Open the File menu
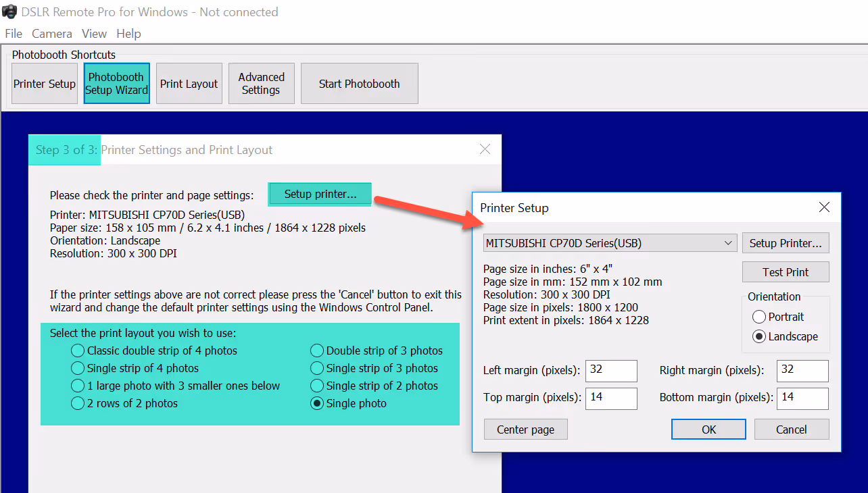This screenshot has height=493, width=868. [x=14, y=34]
